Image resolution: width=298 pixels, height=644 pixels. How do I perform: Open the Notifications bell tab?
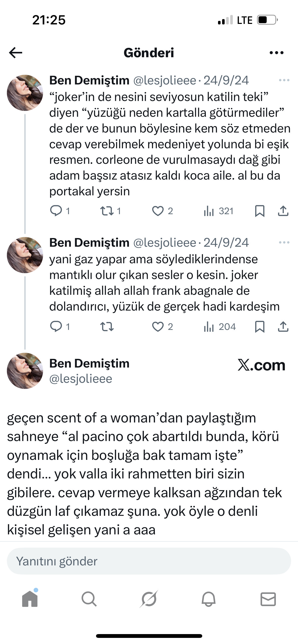click(209, 599)
